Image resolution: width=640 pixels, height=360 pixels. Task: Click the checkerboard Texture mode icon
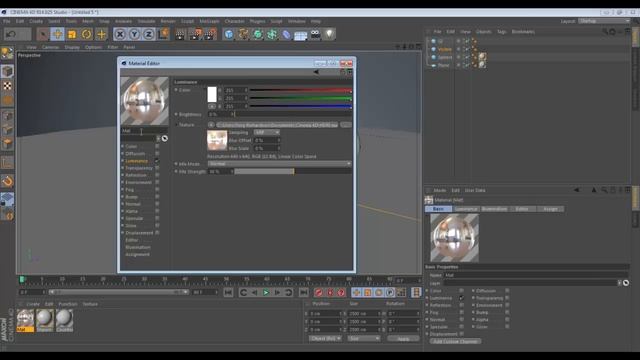pyautogui.click(x=7, y=86)
